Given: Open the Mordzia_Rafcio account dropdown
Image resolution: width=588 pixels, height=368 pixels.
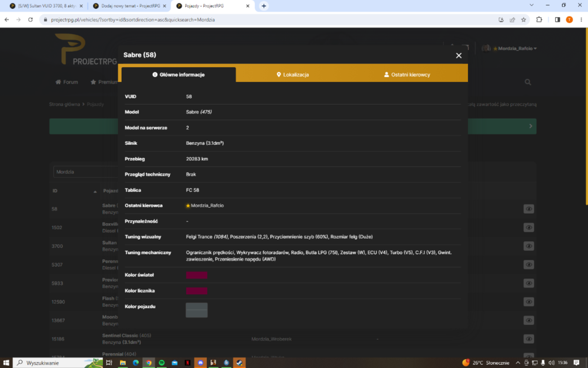Looking at the screenshot, I should (515, 48).
